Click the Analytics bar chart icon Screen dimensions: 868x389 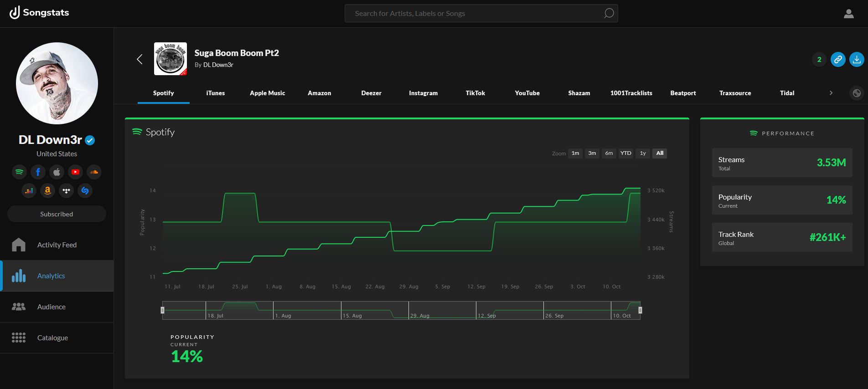pos(19,276)
